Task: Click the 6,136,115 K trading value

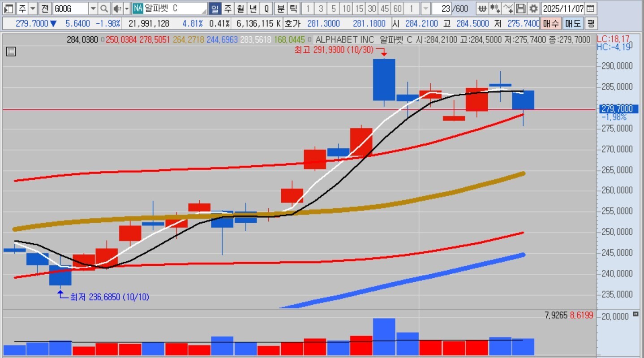Action: pos(258,23)
